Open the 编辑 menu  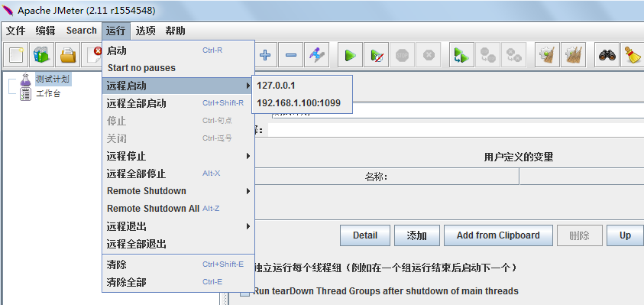pos(45,31)
